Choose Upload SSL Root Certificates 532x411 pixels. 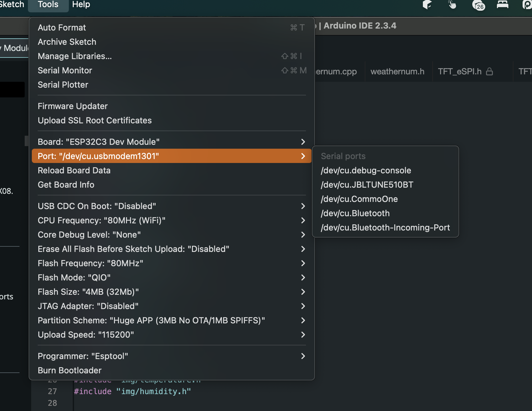(x=172, y=120)
